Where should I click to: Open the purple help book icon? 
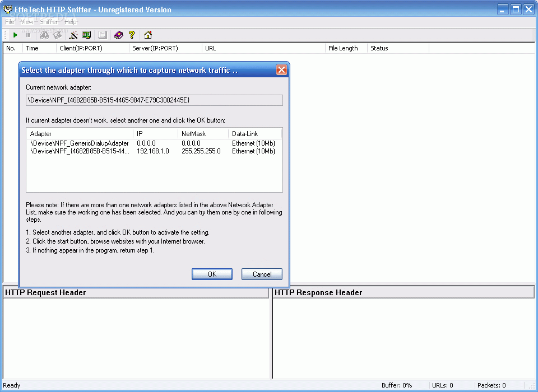coord(119,35)
